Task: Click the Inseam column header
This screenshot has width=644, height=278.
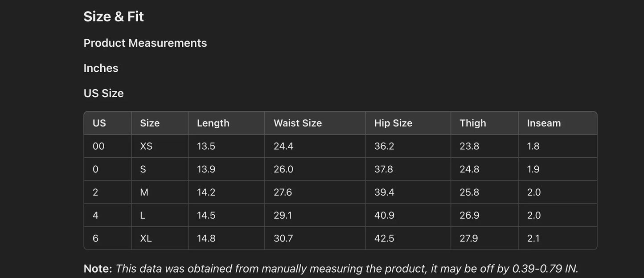Action: coord(544,123)
